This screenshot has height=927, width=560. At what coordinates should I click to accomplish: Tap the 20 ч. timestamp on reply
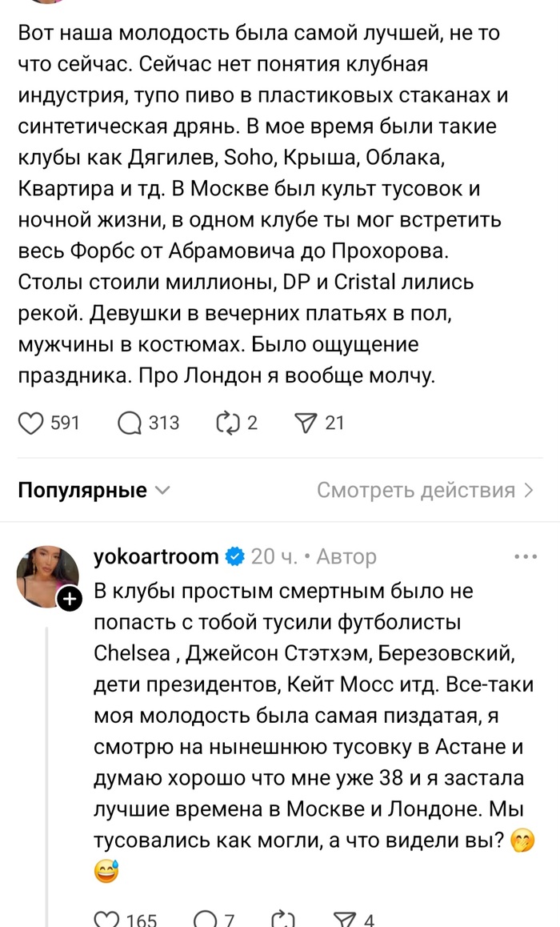[x=274, y=556]
